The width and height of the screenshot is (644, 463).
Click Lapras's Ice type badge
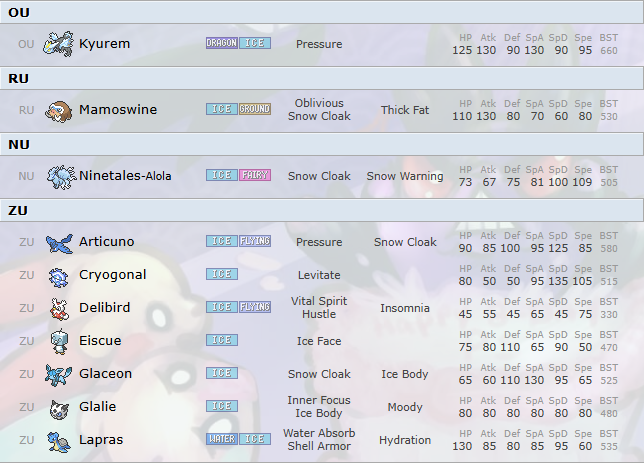click(x=255, y=439)
